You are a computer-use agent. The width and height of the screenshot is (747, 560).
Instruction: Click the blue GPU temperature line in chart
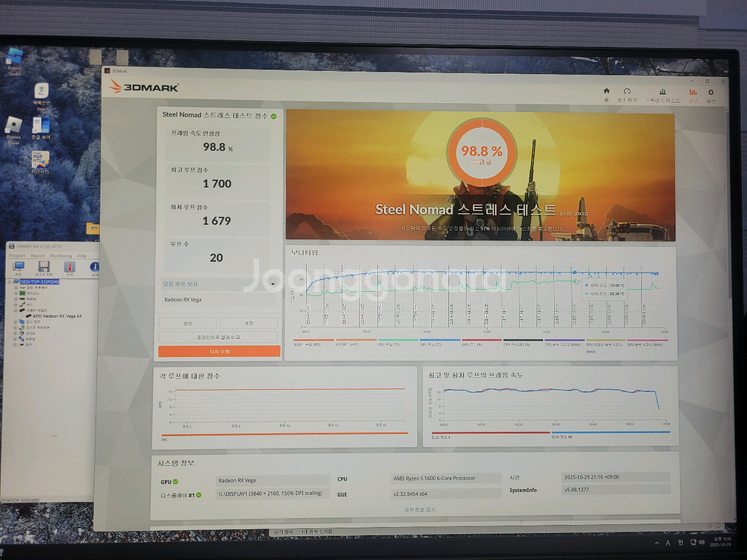[x=486, y=273]
